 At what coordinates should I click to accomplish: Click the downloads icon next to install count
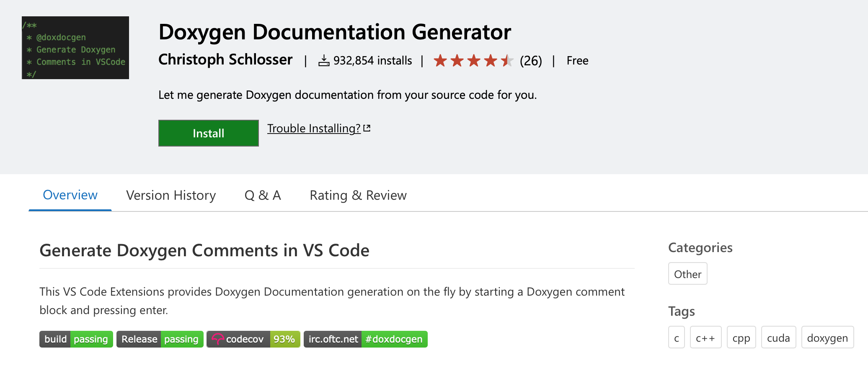[323, 60]
